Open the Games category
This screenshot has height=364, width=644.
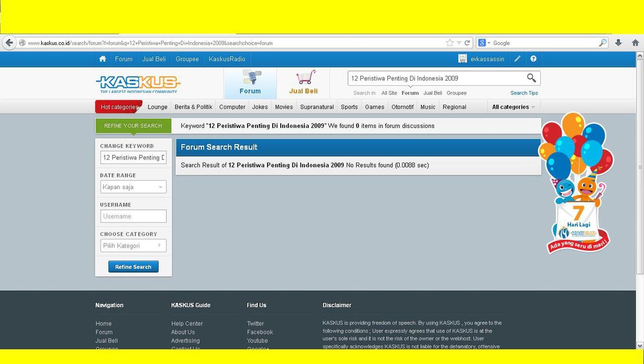[374, 107]
